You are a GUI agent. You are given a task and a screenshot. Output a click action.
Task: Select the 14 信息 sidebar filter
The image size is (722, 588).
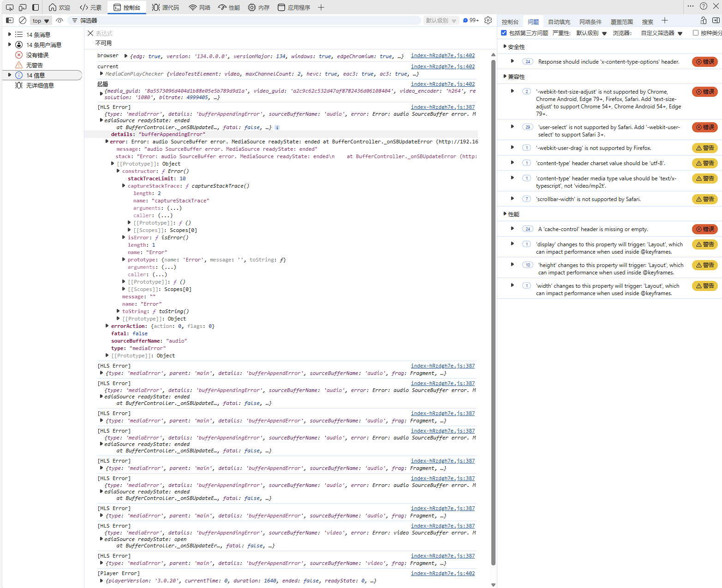click(42, 75)
